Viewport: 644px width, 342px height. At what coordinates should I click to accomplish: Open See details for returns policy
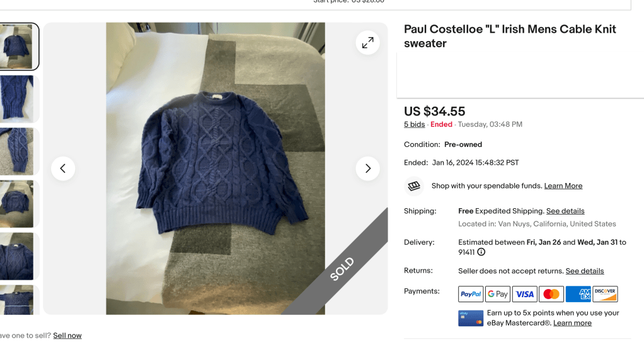coord(584,271)
